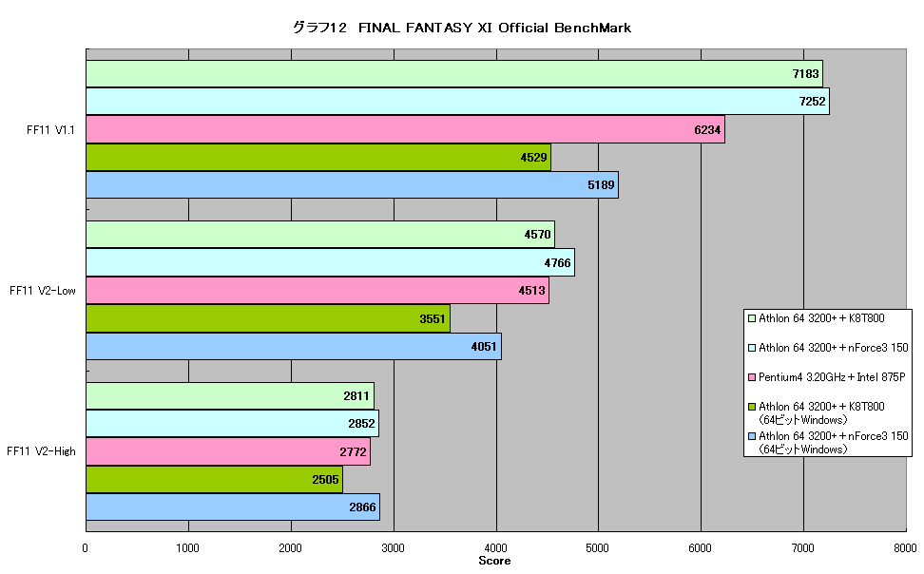
Task: Click the cyan nForce3 150 legend swatch
Action: click(x=751, y=348)
